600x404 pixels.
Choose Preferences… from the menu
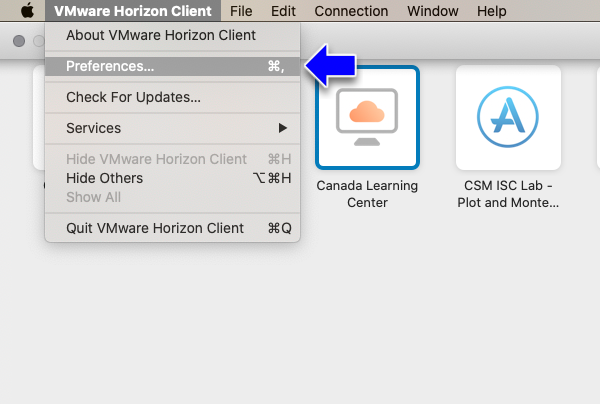click(x=173, y=66)
